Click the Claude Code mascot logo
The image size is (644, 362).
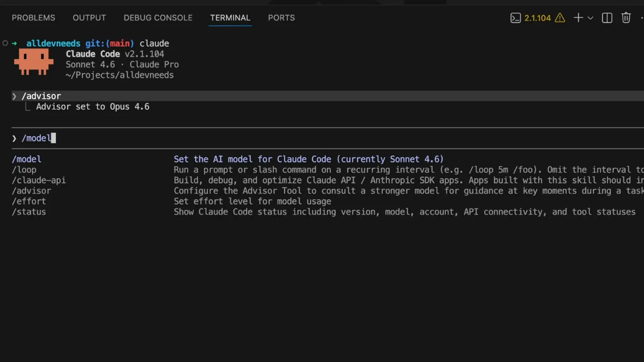[x=34, y=62]
